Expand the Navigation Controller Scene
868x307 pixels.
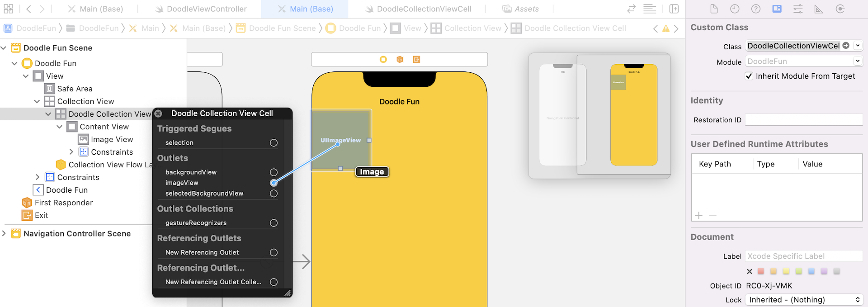(4, 233)
